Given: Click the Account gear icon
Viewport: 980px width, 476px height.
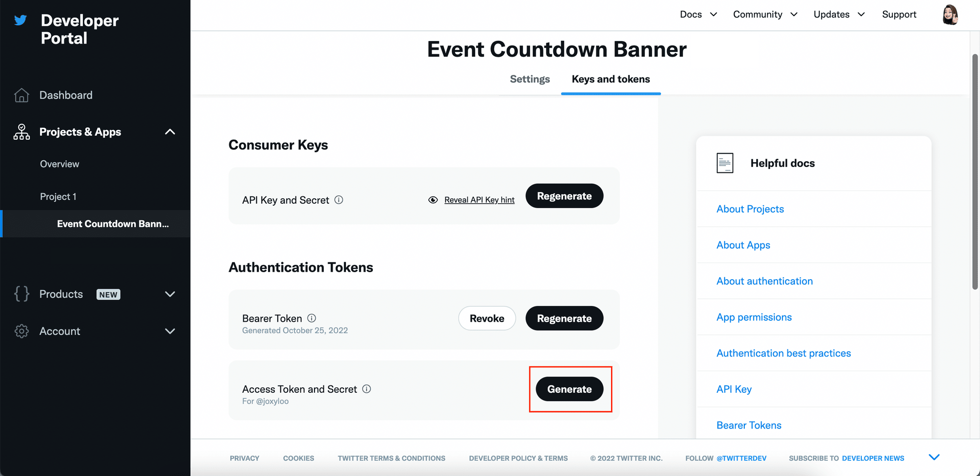Looking at the screenshot, I should [21, 331].
